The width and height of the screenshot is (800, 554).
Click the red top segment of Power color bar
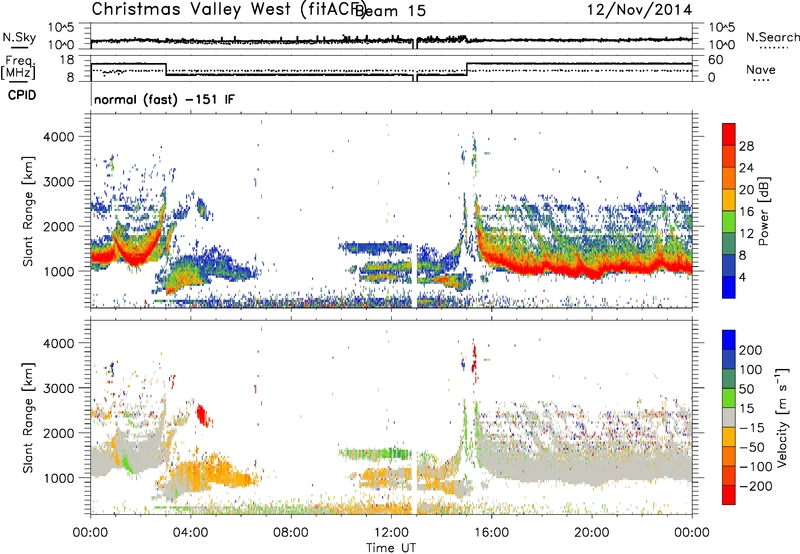click(729, 134)
